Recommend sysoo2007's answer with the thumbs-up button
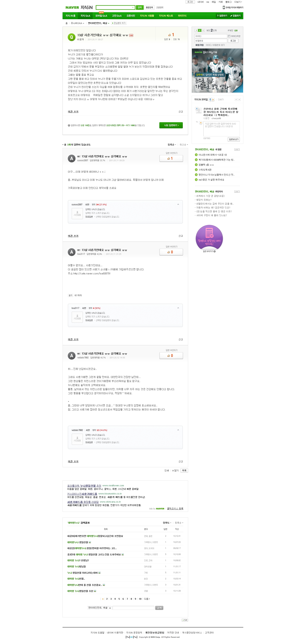 171,158
